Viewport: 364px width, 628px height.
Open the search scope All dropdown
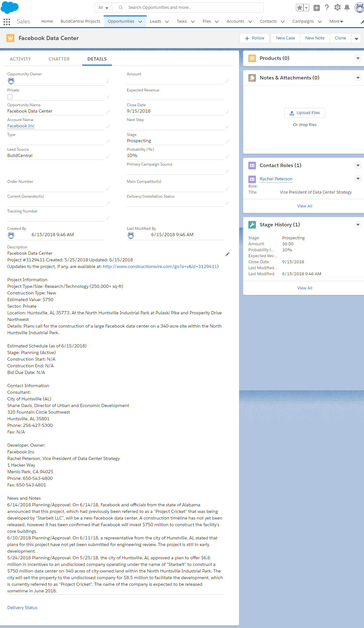(x=103, y=8)
